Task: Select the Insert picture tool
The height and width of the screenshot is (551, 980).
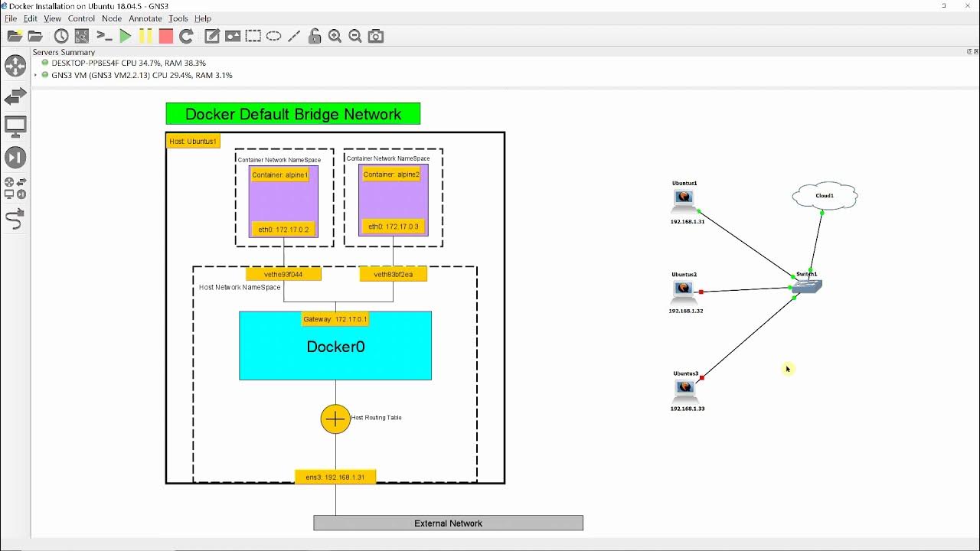Action: click(233, 36)
